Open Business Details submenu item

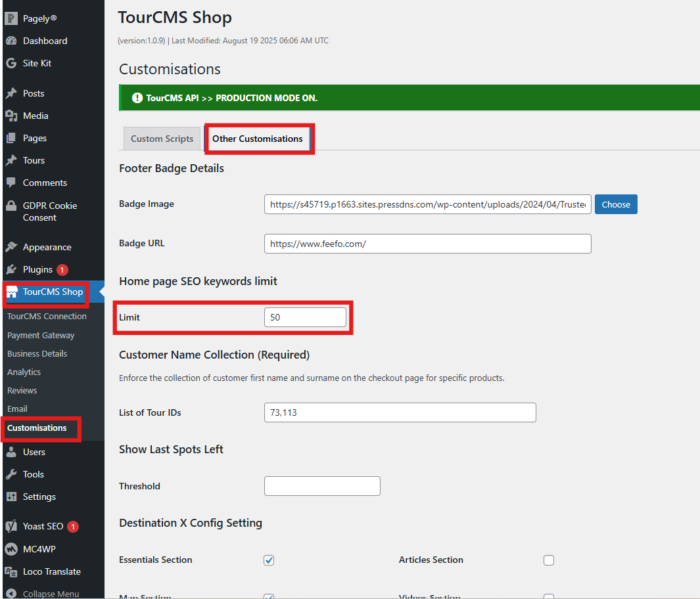37,354
